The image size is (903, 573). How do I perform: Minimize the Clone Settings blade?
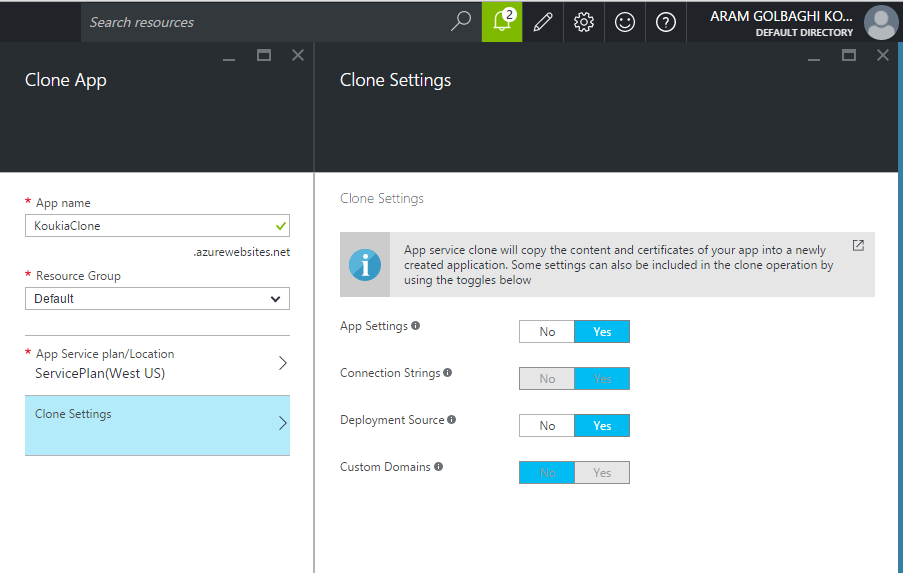tap(814, 59)
